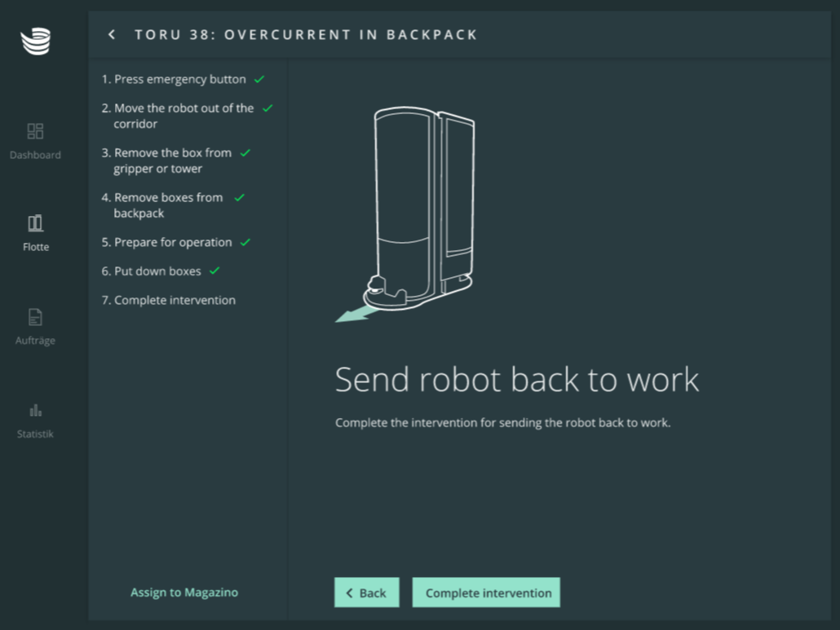Select the Flotte robot icon
The width and height of the screenshot is (840, 630).
pos(35,223)
